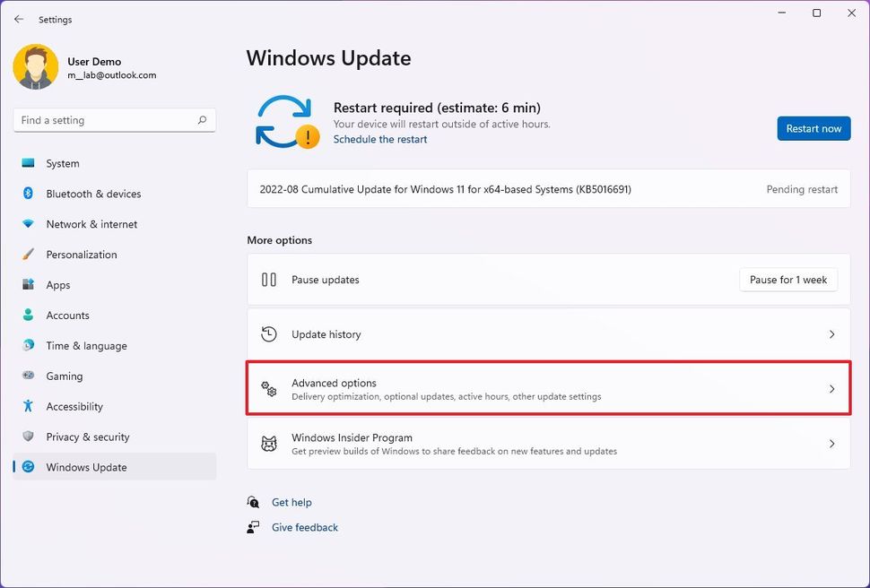The image size is (870, 588).
Task: Click the Privacy & security shield icon
Action: 29,437
